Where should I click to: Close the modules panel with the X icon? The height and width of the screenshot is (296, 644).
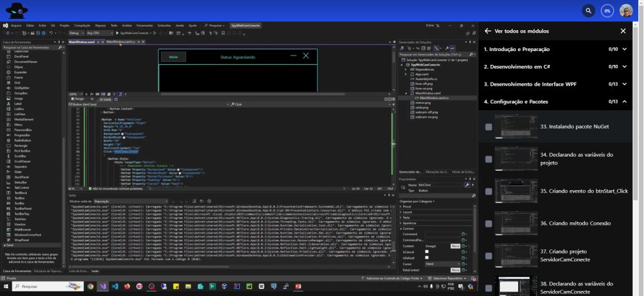point(623,31)
